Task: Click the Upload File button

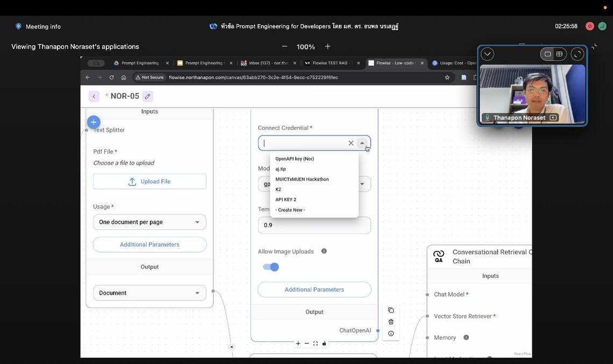Action: click(x=149, y=182)
